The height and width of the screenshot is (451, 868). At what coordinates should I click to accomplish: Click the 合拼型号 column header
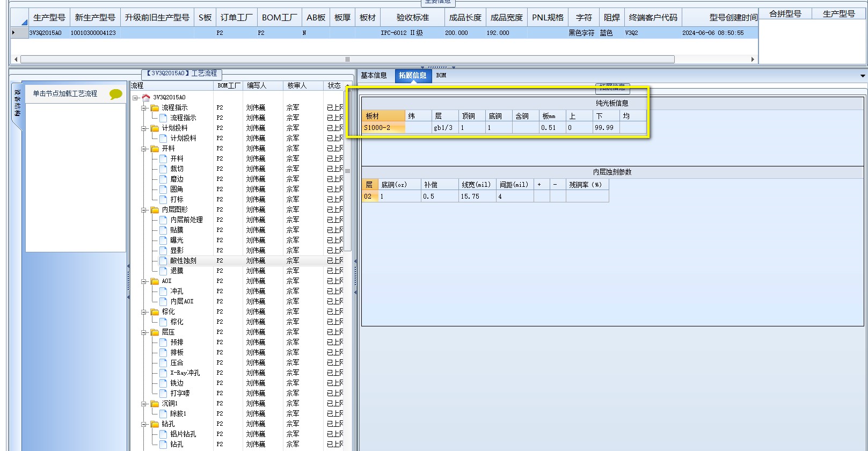coord(785,14)
